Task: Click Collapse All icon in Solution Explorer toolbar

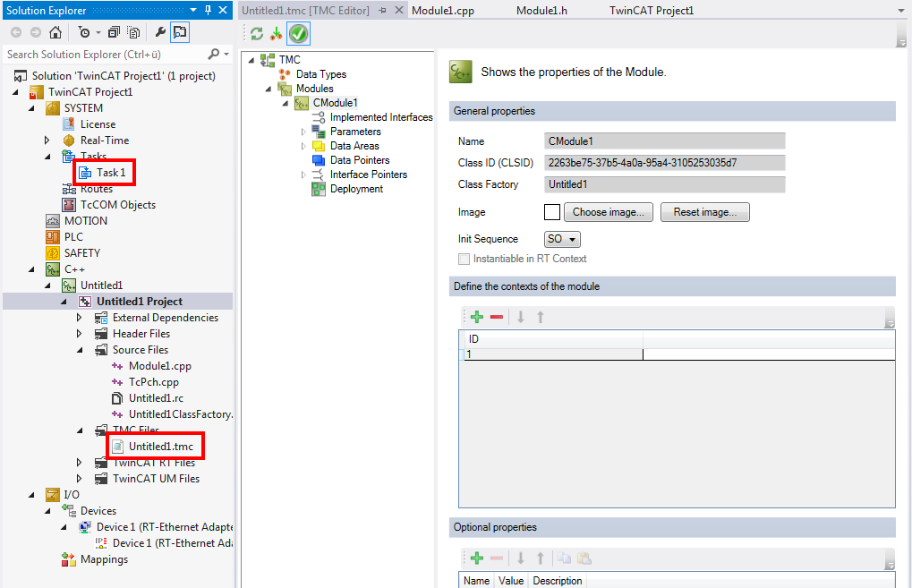Action: [x=114, y=32]
